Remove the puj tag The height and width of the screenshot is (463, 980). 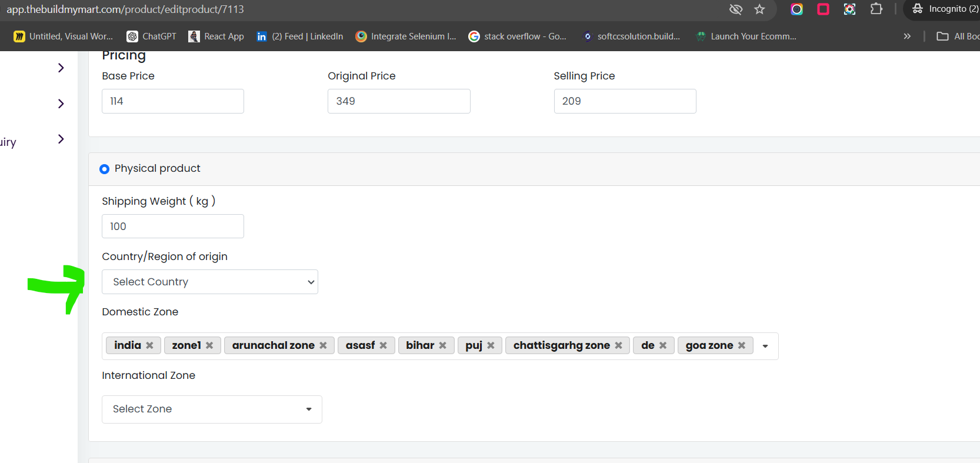(491, 345)
